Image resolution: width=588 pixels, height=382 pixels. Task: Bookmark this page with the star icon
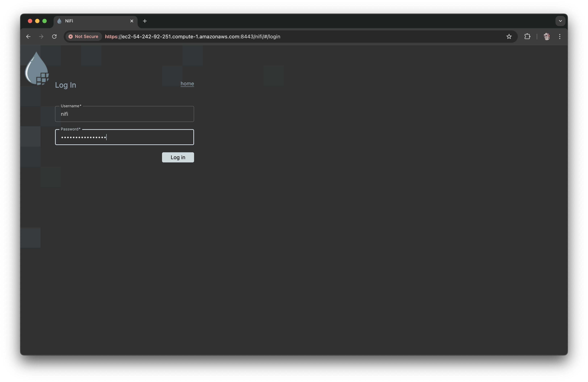coord(509,37)
